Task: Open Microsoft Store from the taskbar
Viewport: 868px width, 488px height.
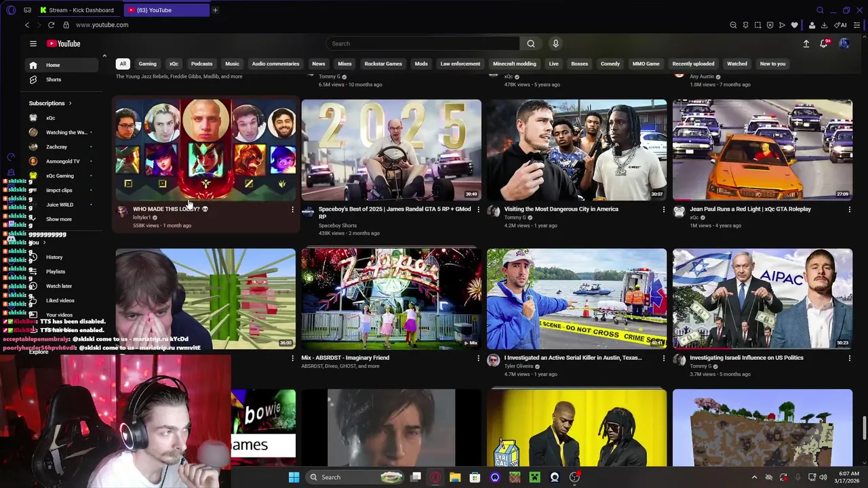Action: click(x=475, y=477)
